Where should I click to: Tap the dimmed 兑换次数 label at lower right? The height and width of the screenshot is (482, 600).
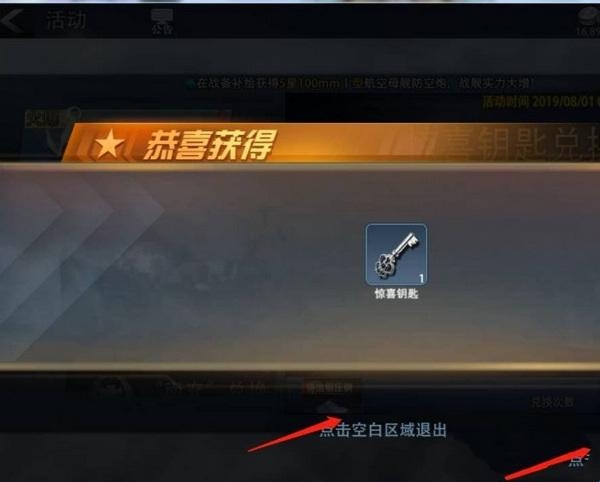coord(553,402)
